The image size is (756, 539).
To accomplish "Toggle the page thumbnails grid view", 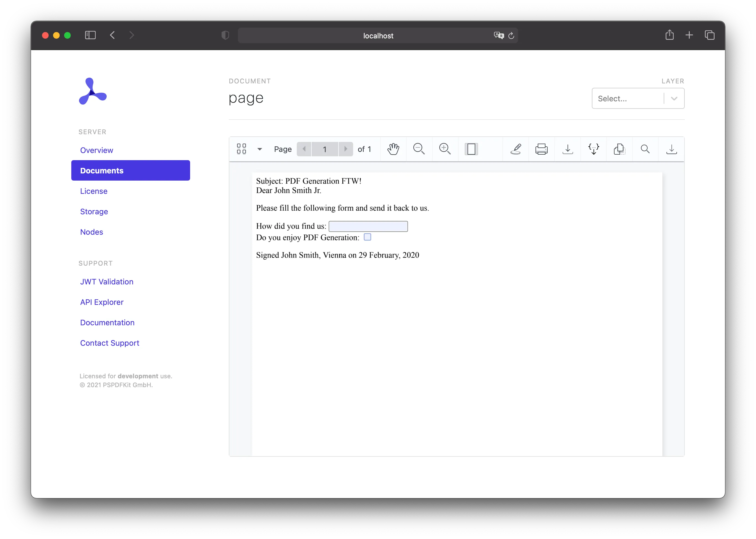I will tap(242, 149).
